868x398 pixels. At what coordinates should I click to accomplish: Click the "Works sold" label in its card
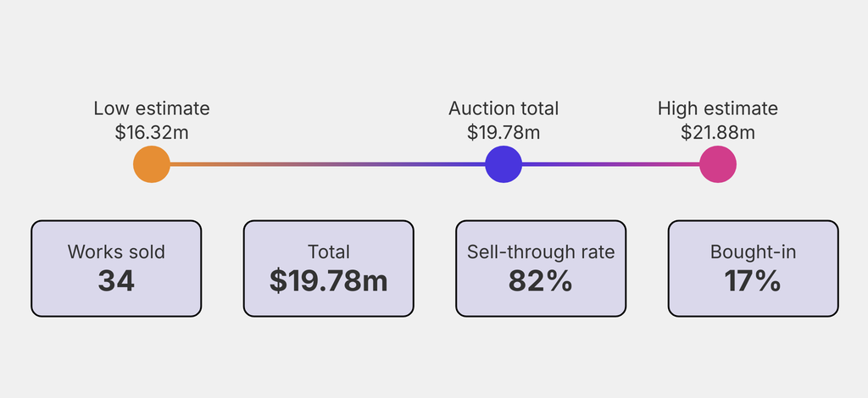pyautogui.click(x=116, y=252)
